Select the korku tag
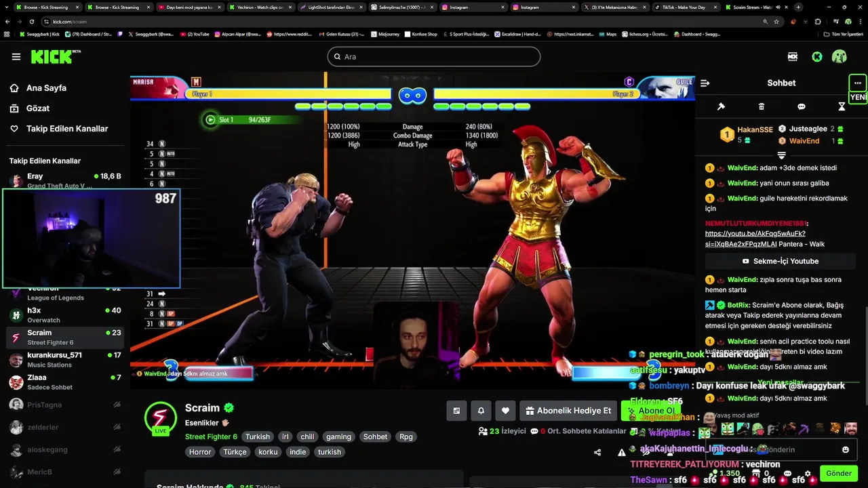The image size is (868, 488). point(268,452)
